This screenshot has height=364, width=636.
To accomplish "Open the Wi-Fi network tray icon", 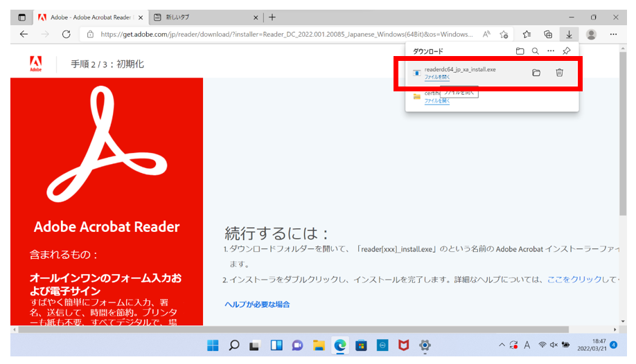I will tap(542, 345).
